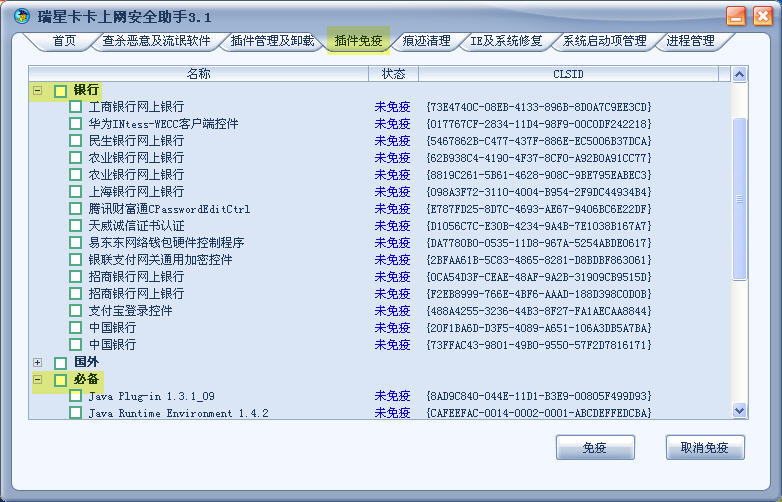Select the 工商银行网上银行 row name
The image size is (782, 502).
click(x=136, y=107)
